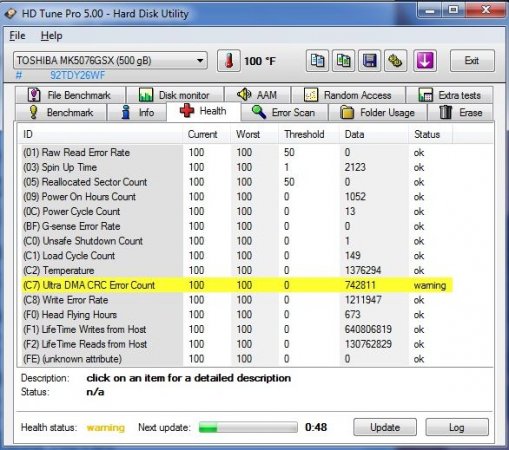The width and height of the screenshot is (509, 450).
Task: Switch to the AAM tab
Action: click(257, 95)
